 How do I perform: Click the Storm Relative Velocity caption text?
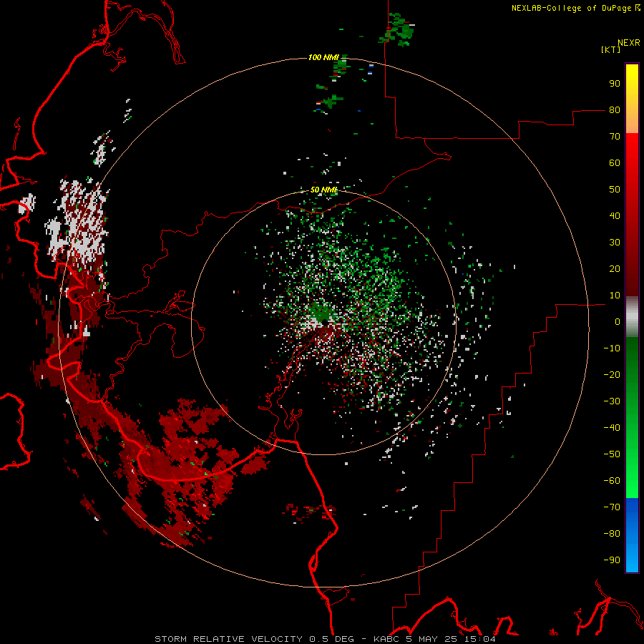pos(324,639)
